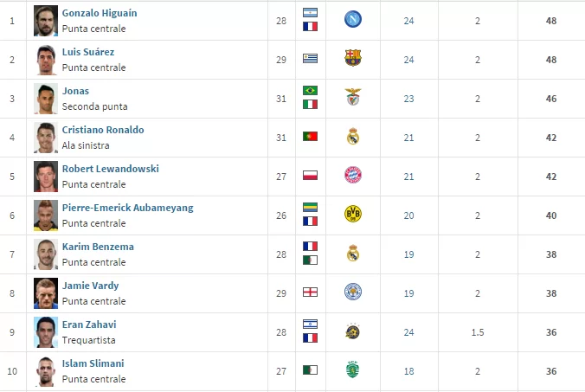Screen dimensions: 585x392
Task: Click the Napoli club crest icon
Action: click(x=352, y=20)
